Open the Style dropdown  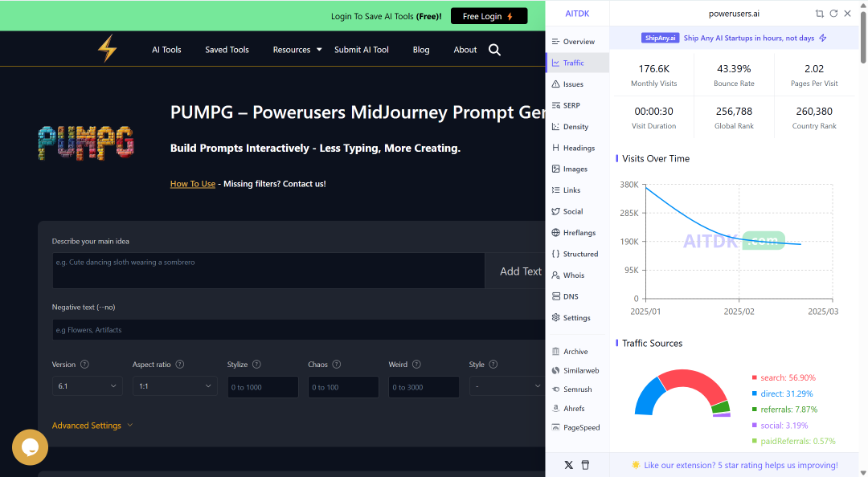507,385
